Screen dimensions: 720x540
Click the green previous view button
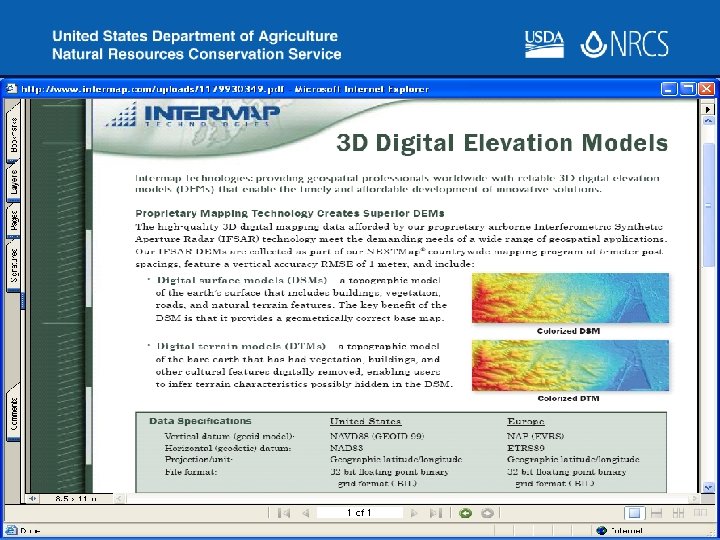pos(466,513)
